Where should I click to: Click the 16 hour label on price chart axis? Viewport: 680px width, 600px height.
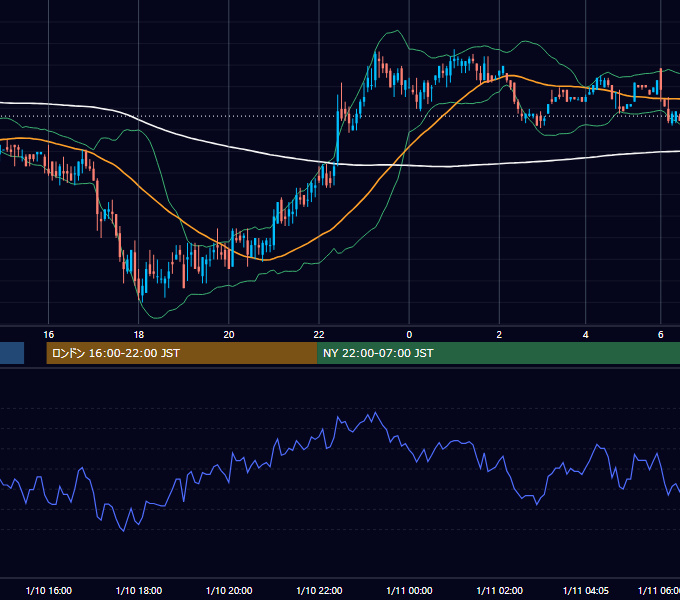click(x=49, y=335)
